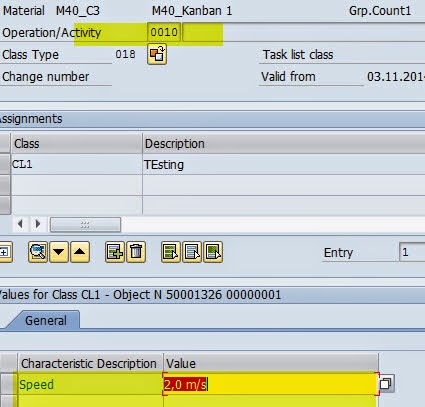Click the right arrow on the assignments scrollbar
The height and width of the screenshot is (407, 425).
38,224
